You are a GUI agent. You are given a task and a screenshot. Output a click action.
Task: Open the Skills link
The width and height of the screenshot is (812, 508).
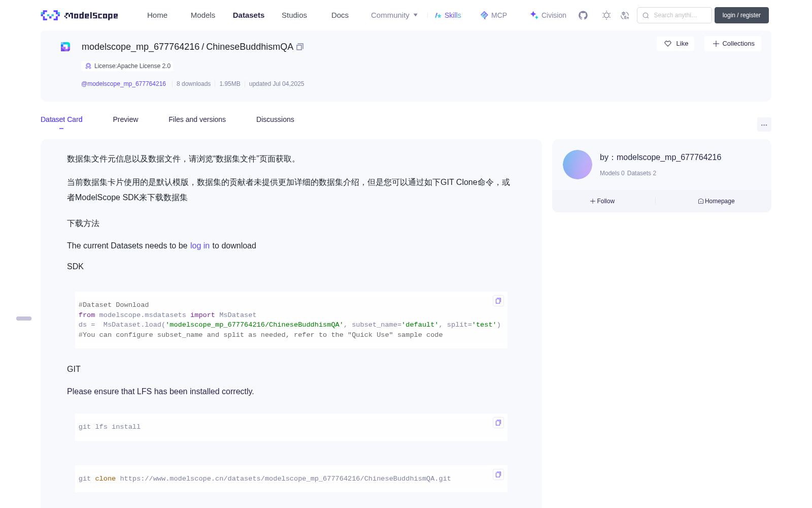pos(448,15)
